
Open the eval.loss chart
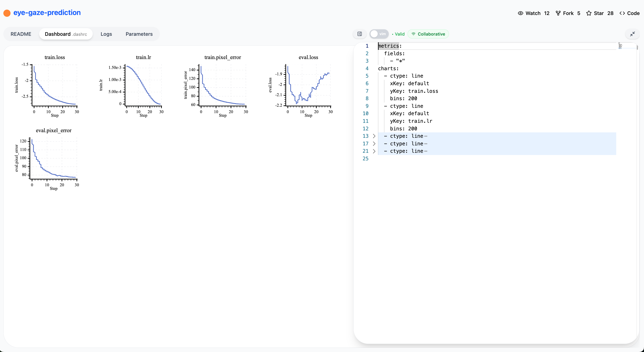click(301, 86)
